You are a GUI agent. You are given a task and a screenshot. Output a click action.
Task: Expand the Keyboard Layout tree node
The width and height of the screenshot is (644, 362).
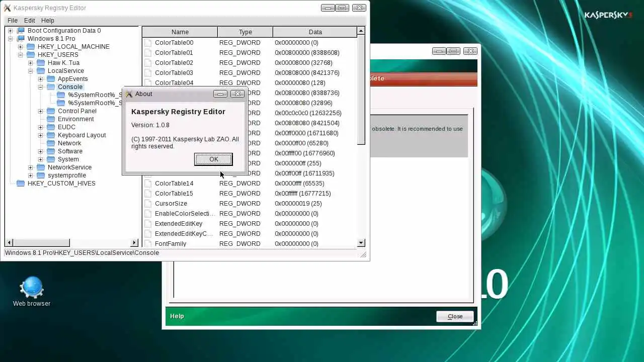pos(40,135)
